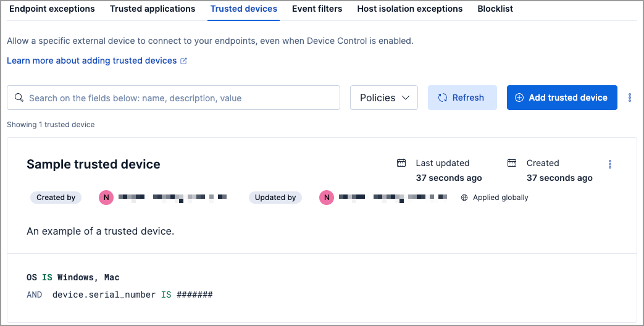This screenshot has height=326, width=644.
Task: Switch to the Endpoint exceptions tab
Action: pos(52,9)
